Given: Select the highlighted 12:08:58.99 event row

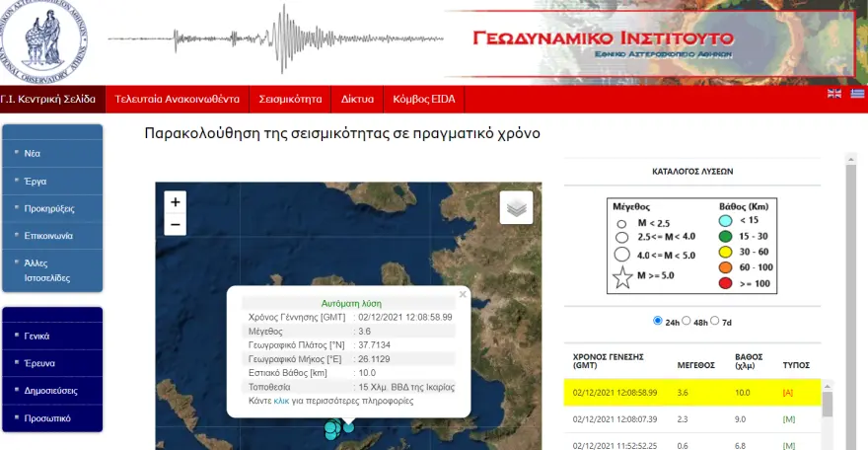Looking at the screenshot, I should pos(690,392).
